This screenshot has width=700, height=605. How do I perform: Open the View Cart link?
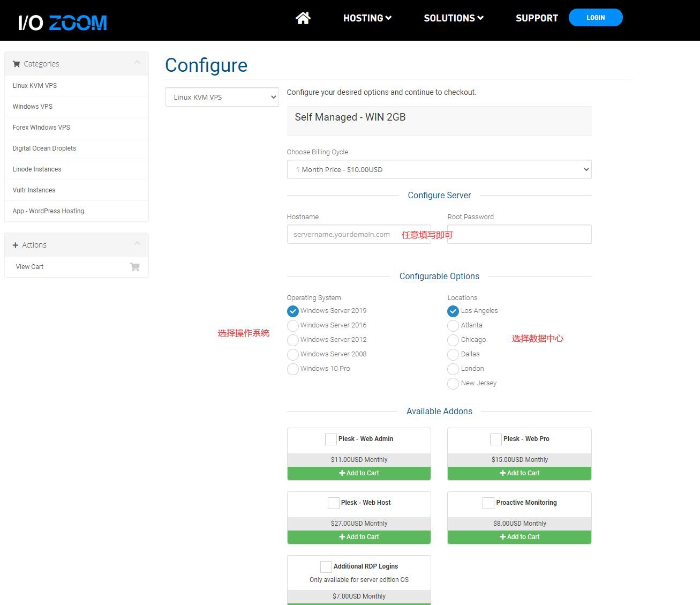tap(77, 267)
